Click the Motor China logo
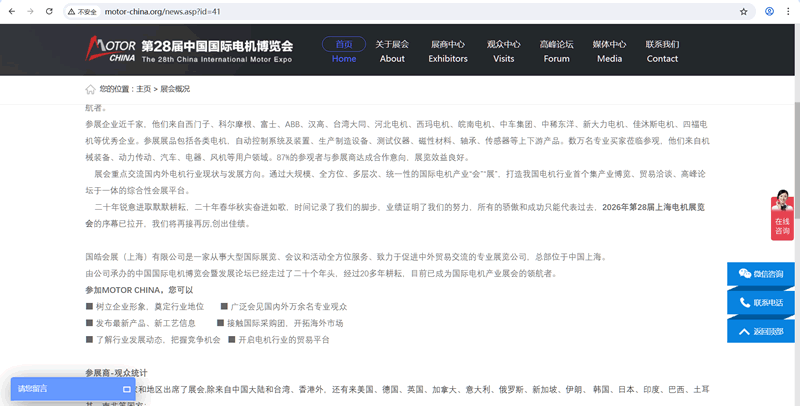800x406 pixels. [110, 49]
